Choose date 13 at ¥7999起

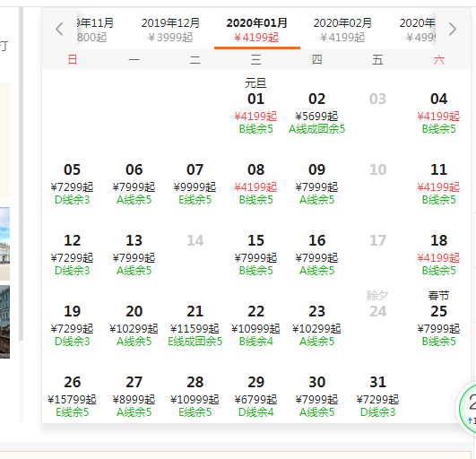point(134,255)
